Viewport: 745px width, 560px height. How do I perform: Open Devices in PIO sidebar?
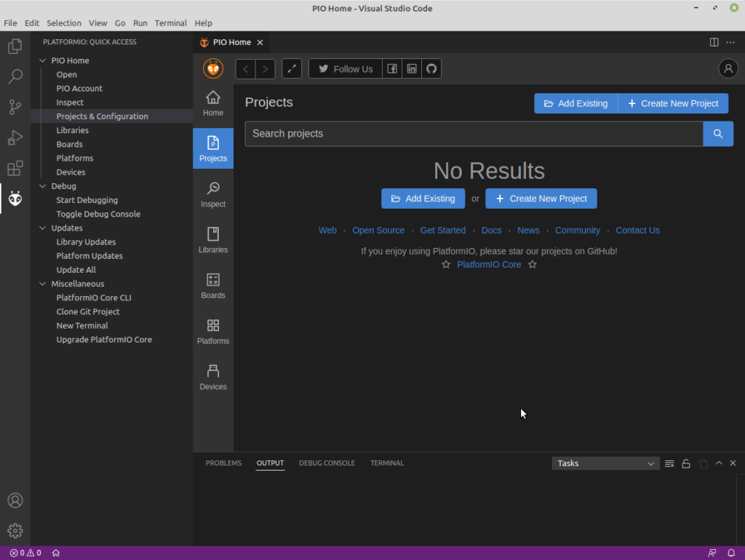213,377
